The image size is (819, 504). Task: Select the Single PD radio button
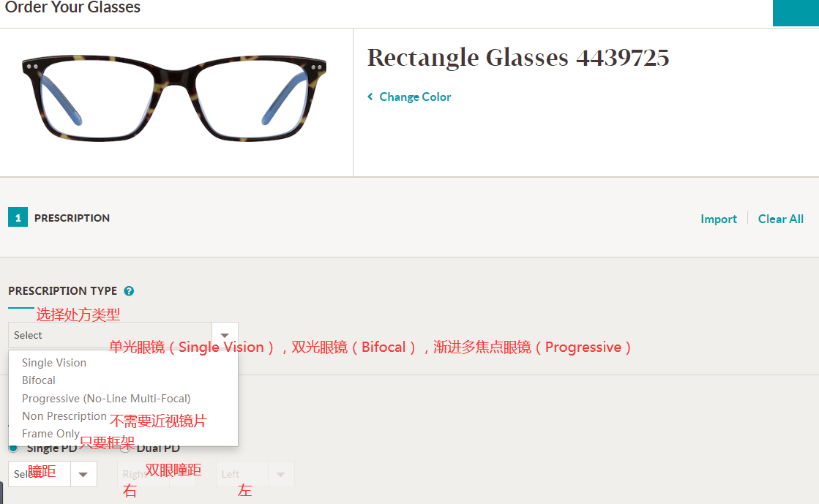(14, 448)
